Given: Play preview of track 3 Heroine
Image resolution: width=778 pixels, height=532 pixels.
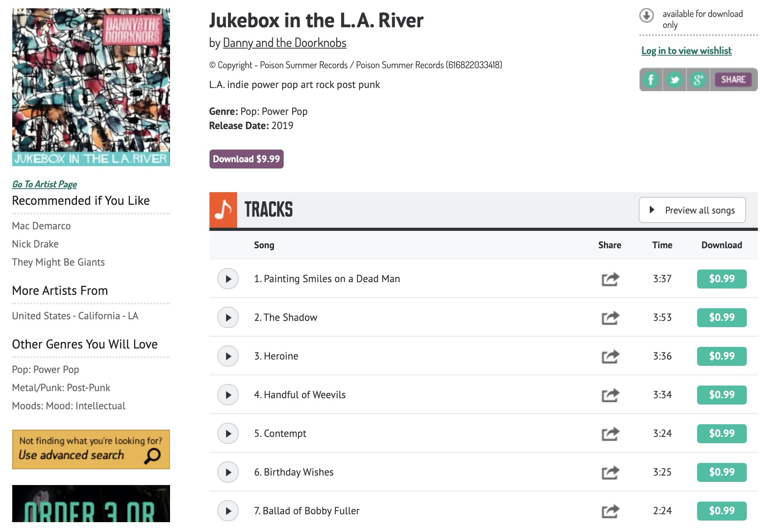Looking at the screenshot, I should [228, 356].
